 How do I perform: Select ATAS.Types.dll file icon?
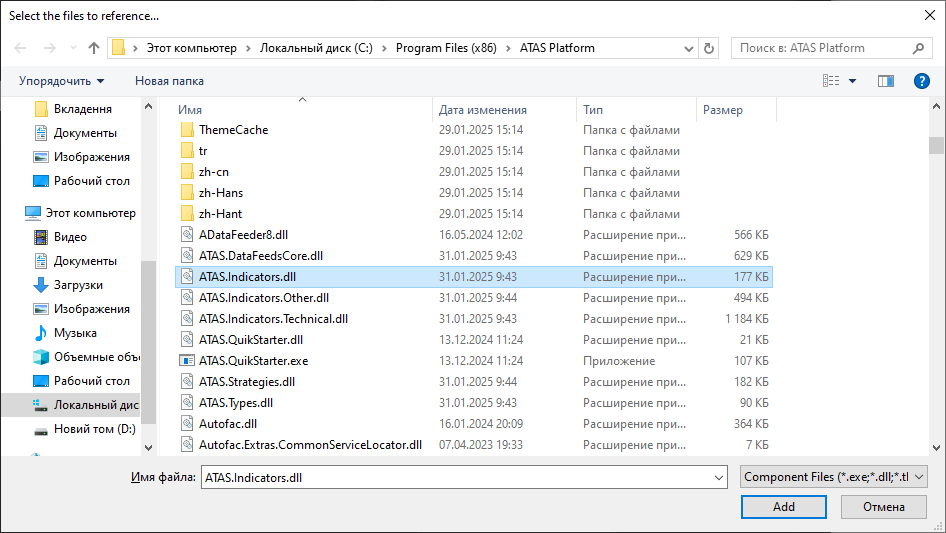coord(187,403)
